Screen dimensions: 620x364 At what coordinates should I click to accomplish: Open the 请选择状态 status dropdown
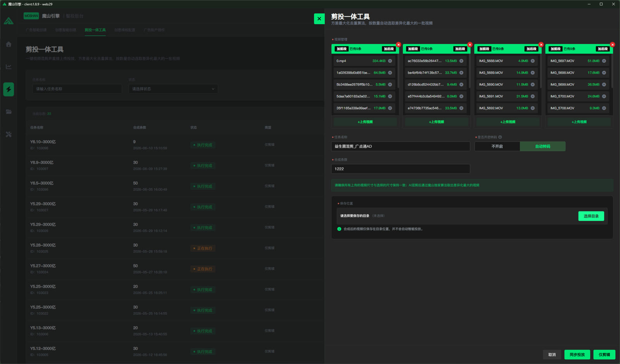pos(173,89)
